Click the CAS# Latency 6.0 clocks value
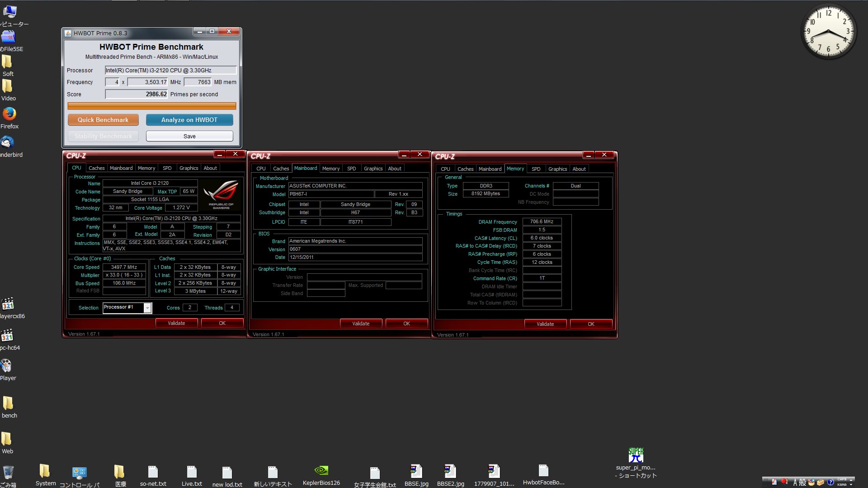 coord(542,238)
